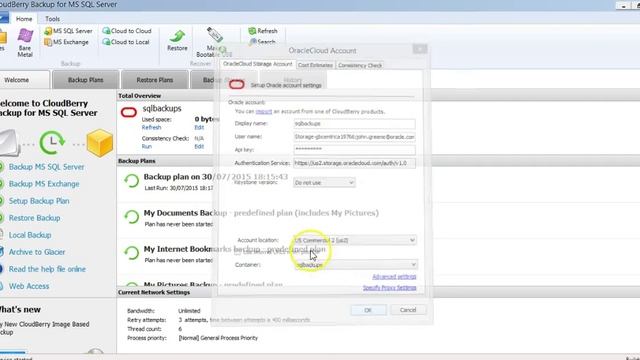This screenshot has width=640, height=360.
Task: Click Read the help file online
Action: click(47, 269)
